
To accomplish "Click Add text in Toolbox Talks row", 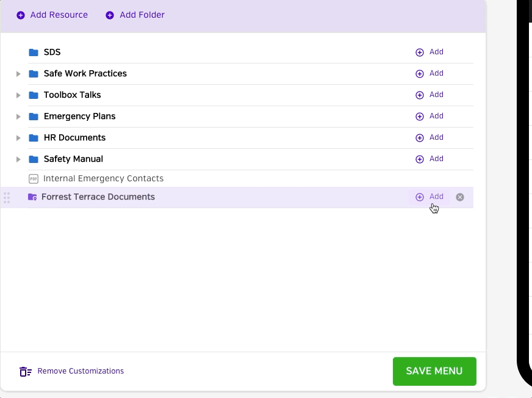I will [436, 95].
